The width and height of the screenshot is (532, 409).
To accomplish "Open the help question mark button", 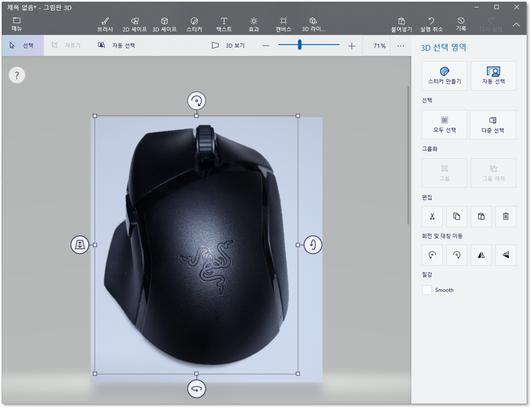I will (x=17, y=75).
